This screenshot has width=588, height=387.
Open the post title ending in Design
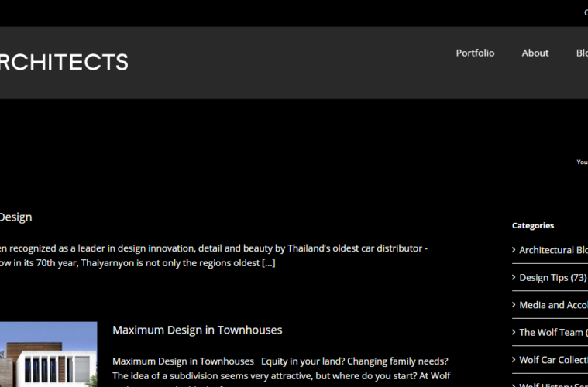coord(15,217)
